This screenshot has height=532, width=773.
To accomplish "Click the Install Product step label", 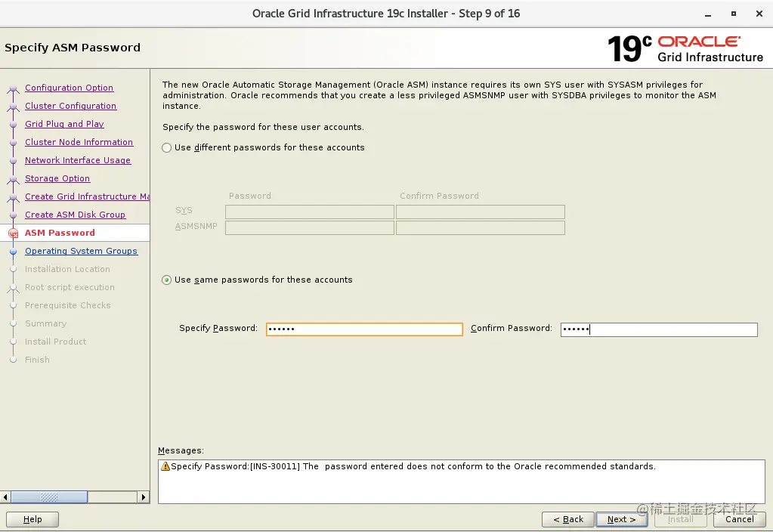I will click(x=55, y=342).
